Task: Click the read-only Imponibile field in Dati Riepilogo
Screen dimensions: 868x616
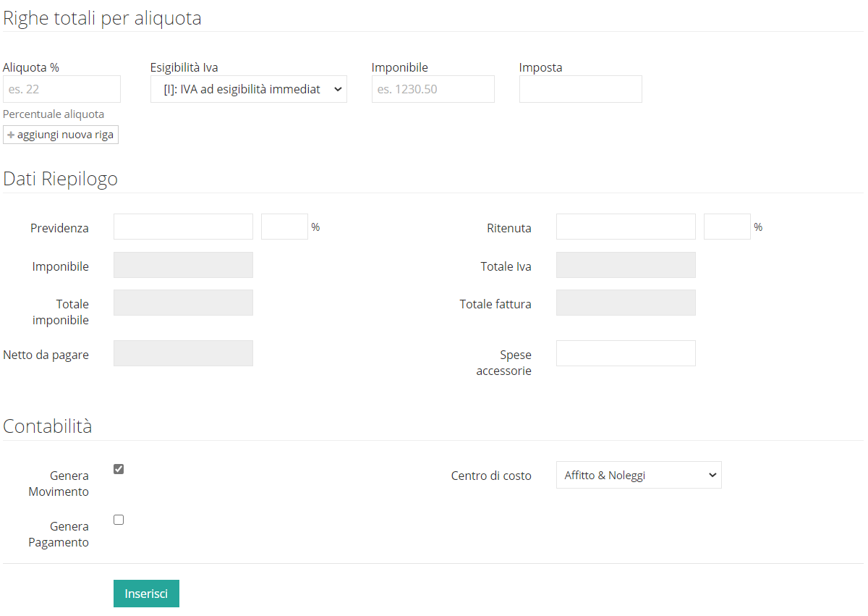Action: 183,265
